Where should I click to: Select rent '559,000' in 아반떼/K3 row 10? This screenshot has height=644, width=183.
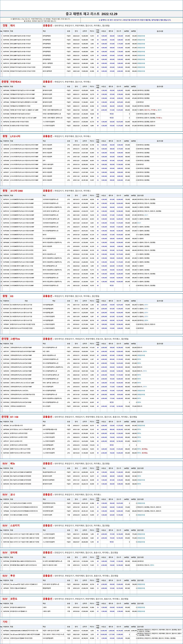pyautogui.click(x=112, y=126)
